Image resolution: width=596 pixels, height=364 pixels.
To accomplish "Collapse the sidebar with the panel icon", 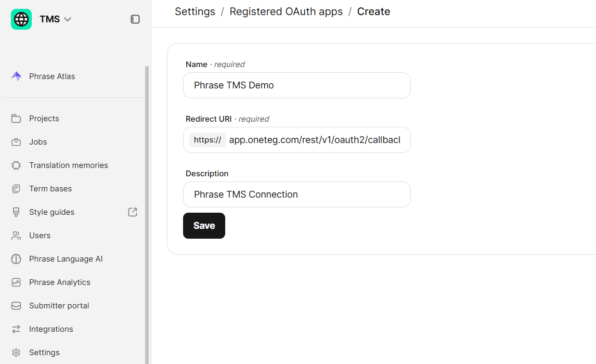I will pyautogui.click(x=135, y=19).
